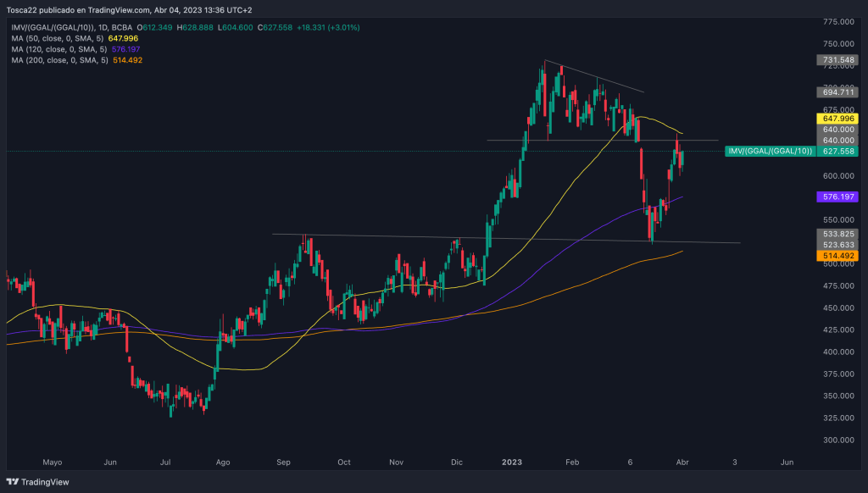The image size is (868, 493).
Task: Click the Abr label on time axis
Action: coord(683,463)
